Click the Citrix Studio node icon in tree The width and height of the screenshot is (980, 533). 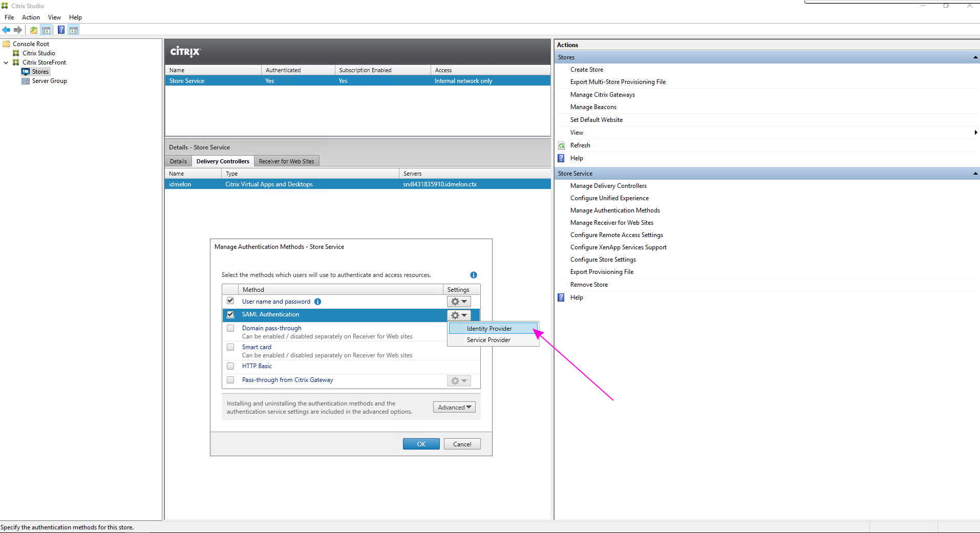coord(16,53)
